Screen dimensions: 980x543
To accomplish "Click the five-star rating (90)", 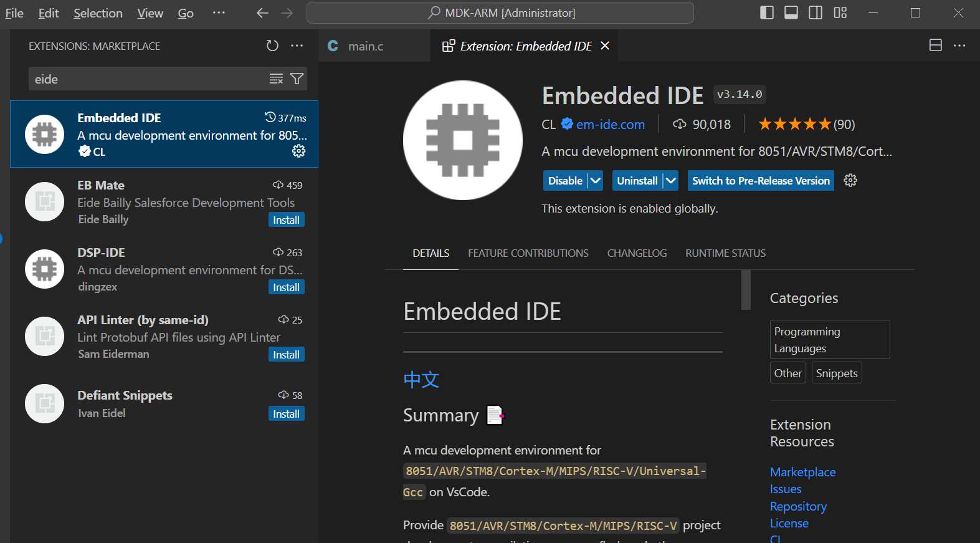I will (807, 124).
